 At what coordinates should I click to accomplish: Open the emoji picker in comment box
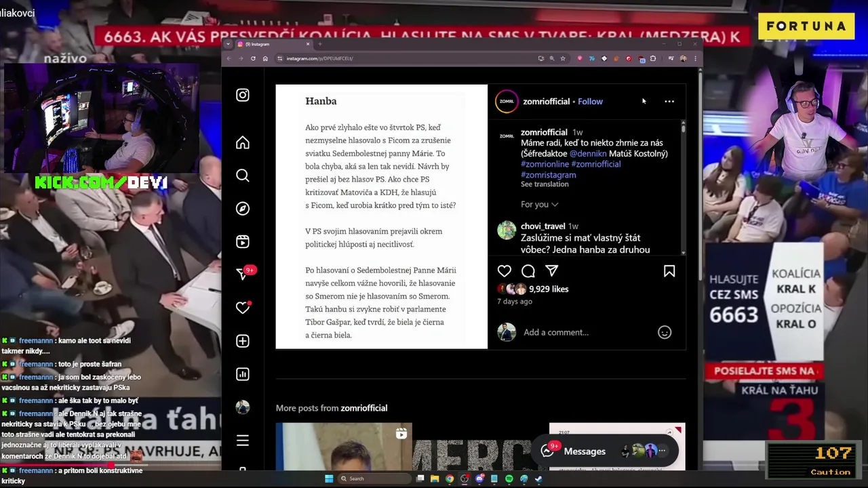(665, 332)
